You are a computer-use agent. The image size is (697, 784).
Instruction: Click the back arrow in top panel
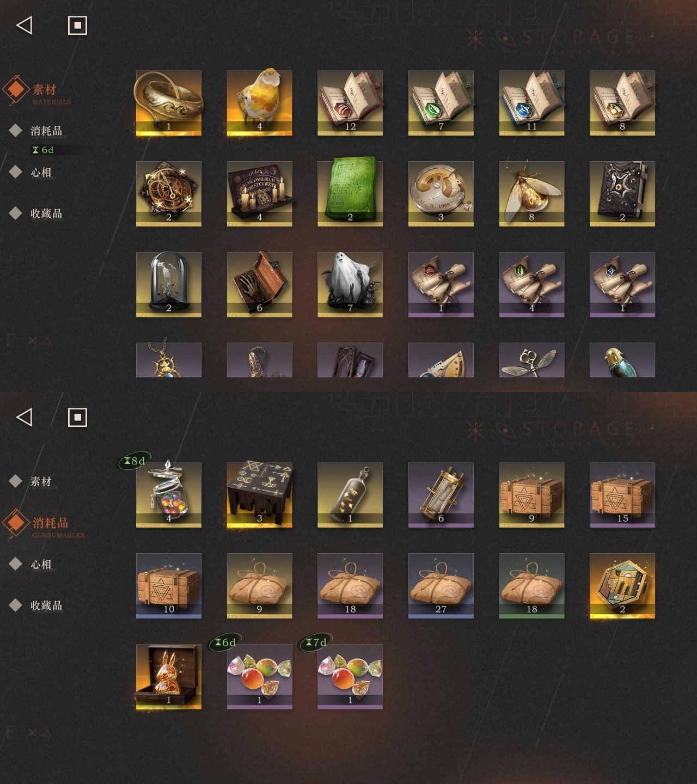point(25,25)
